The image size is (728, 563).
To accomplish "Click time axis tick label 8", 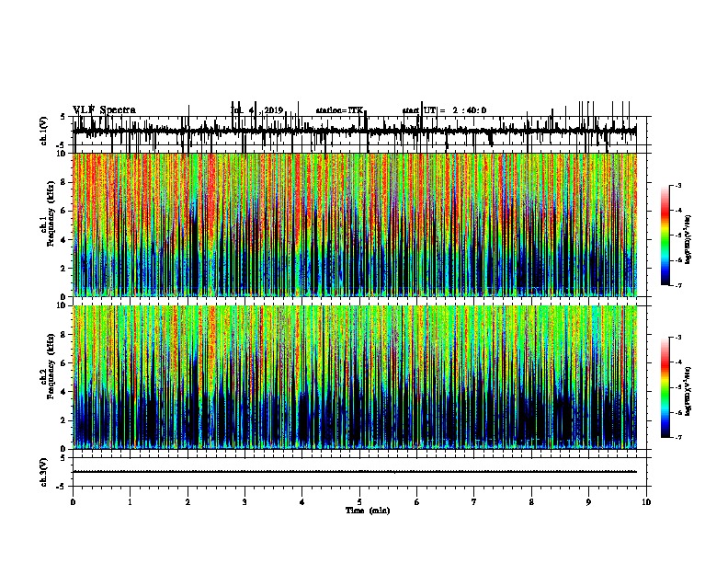I will pyautogui.click(x=531, y=501).
